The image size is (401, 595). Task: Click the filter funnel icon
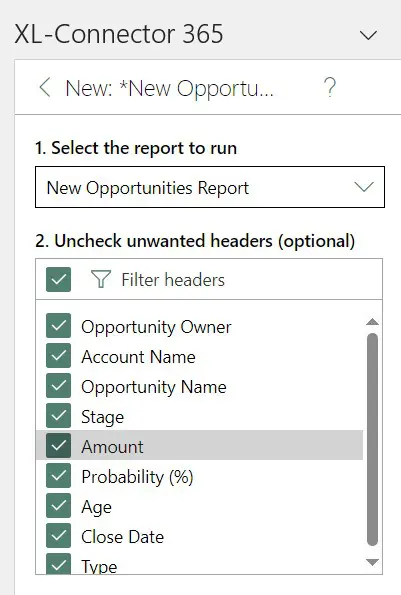pos(101,279)
